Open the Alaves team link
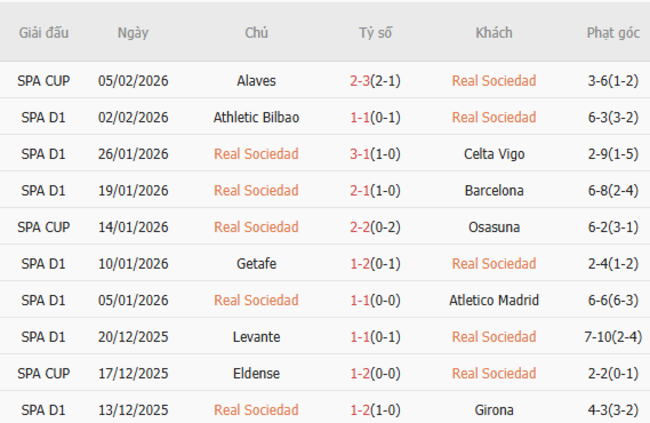 pos(256,81)
